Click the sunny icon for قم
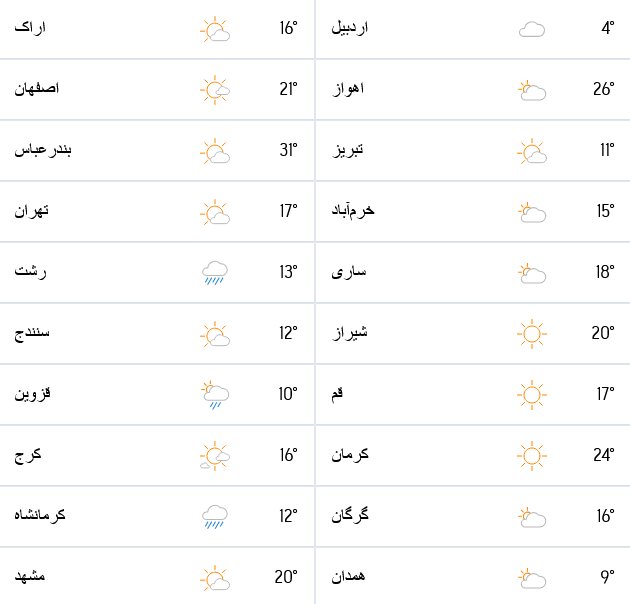This screenshot has width=630, height=604. point(531,395)
